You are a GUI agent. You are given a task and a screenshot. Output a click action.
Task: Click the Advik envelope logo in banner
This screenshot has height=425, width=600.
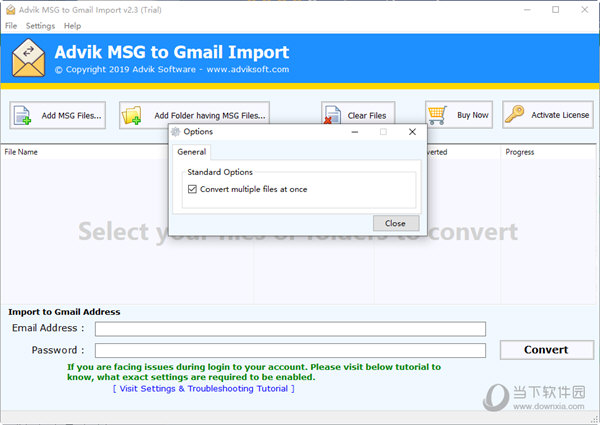(x=28, y=58)
